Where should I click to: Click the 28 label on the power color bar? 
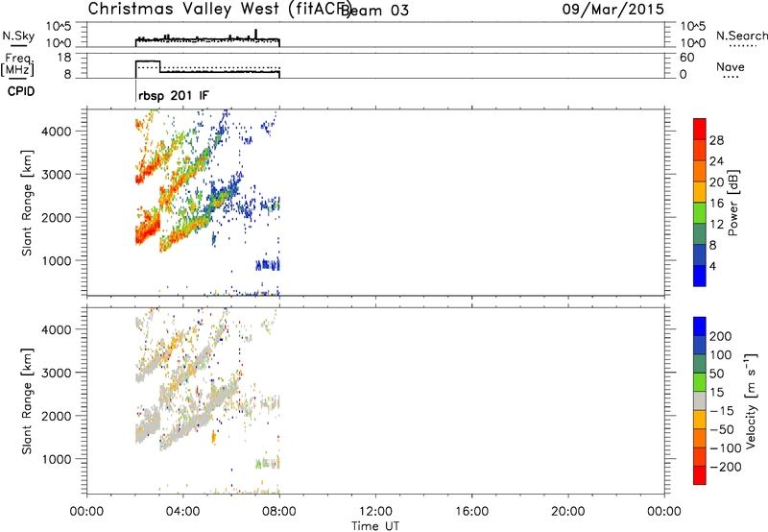(x=716, y=140)
